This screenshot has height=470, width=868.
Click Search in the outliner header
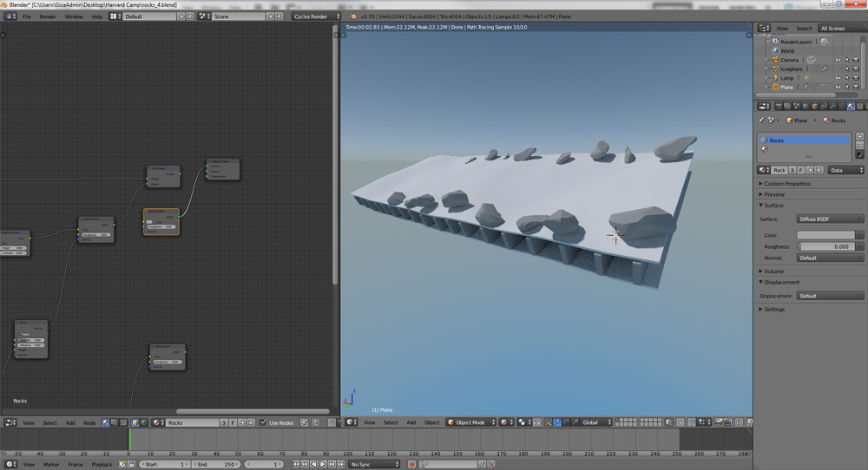[x=804, y=29]
